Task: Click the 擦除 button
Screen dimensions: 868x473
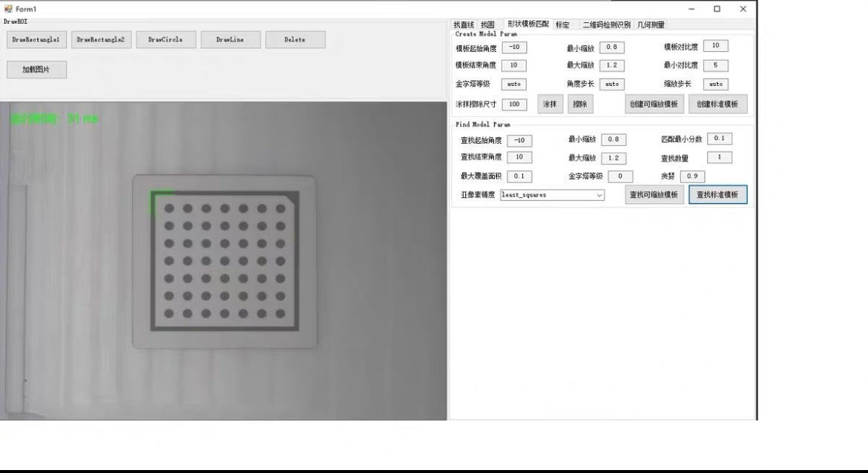Action: coord(580,104)
